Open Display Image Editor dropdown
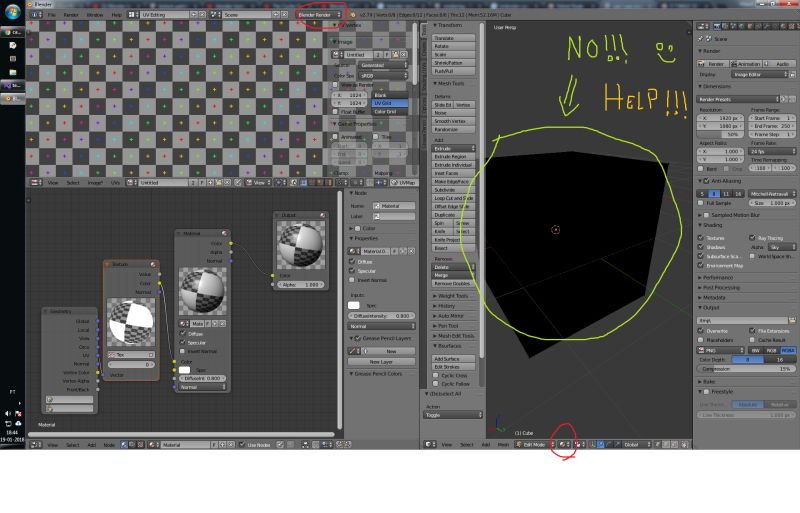Image resolution: width=800 pixels, height=513 pixels. pos(760,75)
